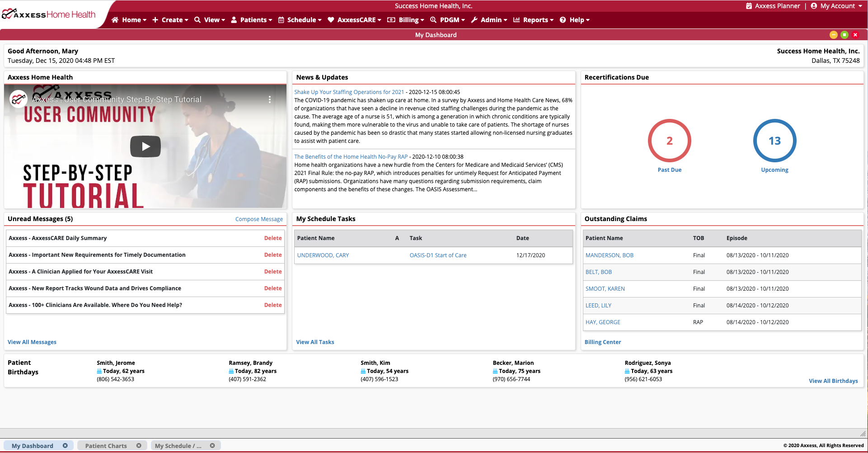This screenshot has height=453, width=868.
Task: Maximize the My Dashboard window (green button)
Action: click(x=845, y=35)
